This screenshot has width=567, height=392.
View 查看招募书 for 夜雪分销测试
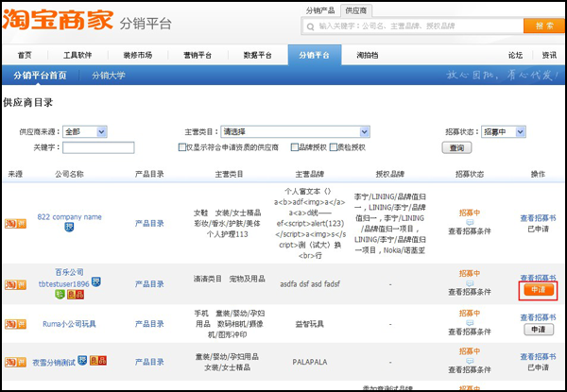(x=538, y=357)
